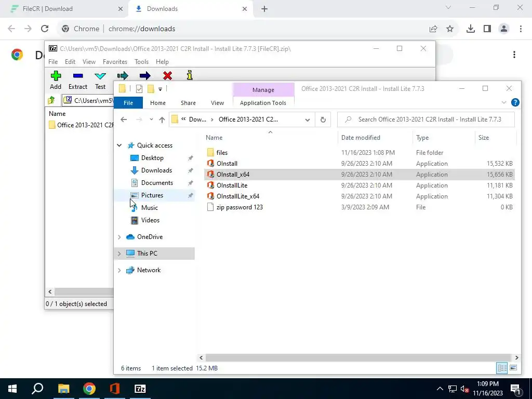Click the Add icon in 7-Zip toolbar

pyautogui.click(x=56, y=76)
